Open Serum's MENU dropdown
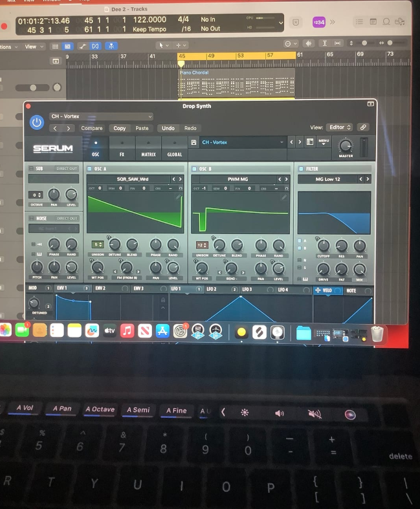This screenshot has height=509, width=420. [324, 142]
